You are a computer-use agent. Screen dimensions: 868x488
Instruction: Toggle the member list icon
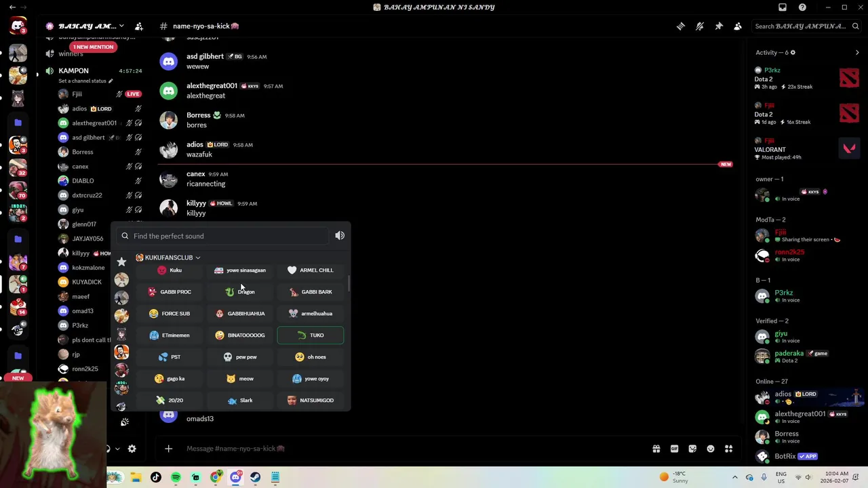(x=738, y=26)
